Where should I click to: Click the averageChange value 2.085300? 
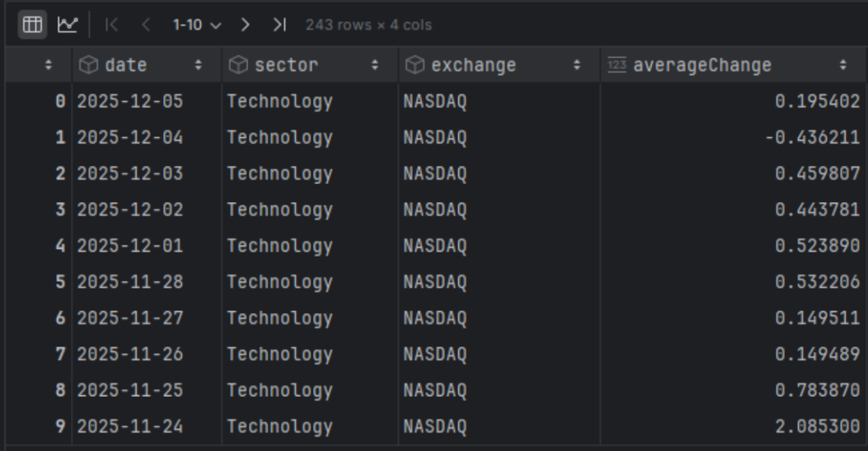(817, 426)
